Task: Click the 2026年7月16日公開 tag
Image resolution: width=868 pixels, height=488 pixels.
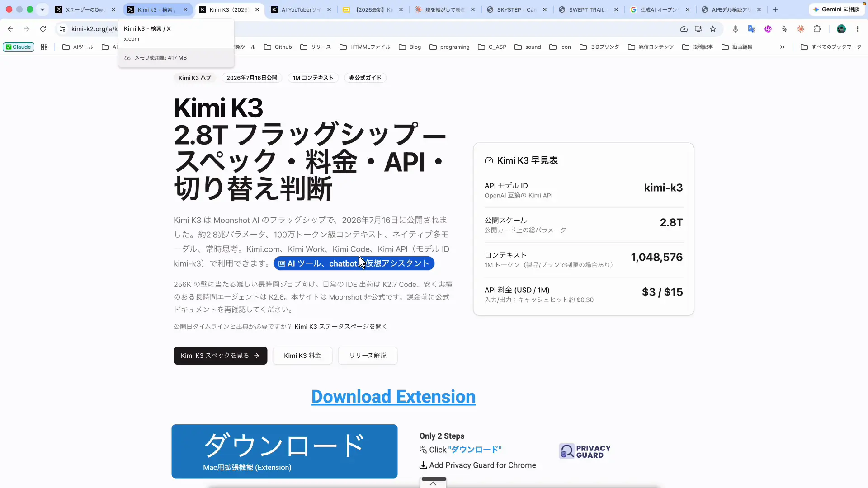Action: (x=252, y=78)
